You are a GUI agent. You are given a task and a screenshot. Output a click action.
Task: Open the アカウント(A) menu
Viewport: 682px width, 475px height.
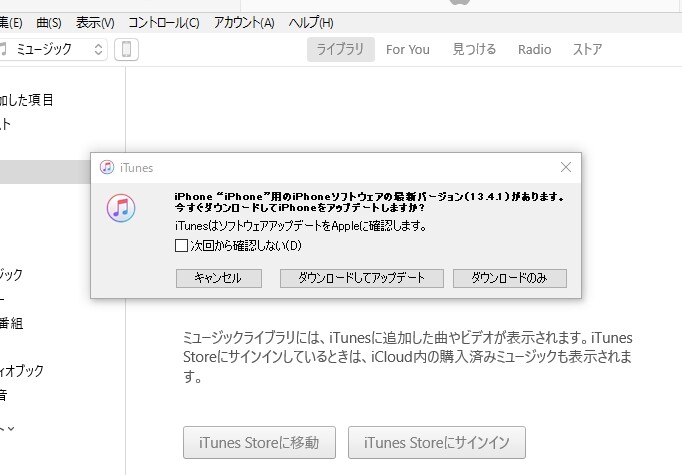[x=244, y=23]
